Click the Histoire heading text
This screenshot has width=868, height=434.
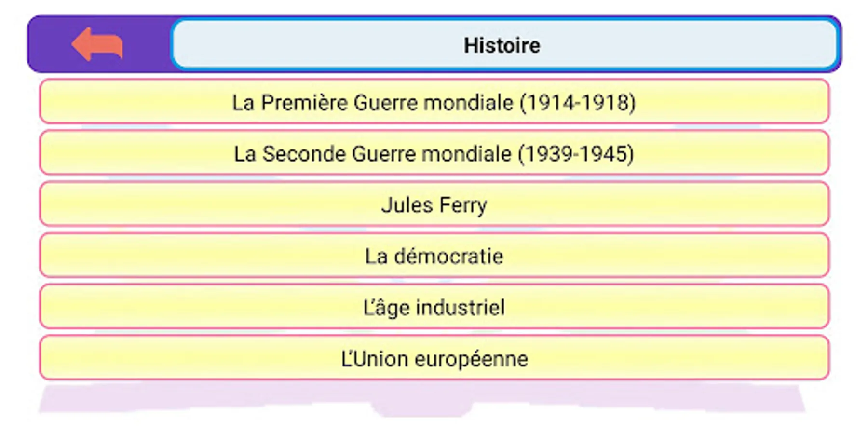point(502,45)
